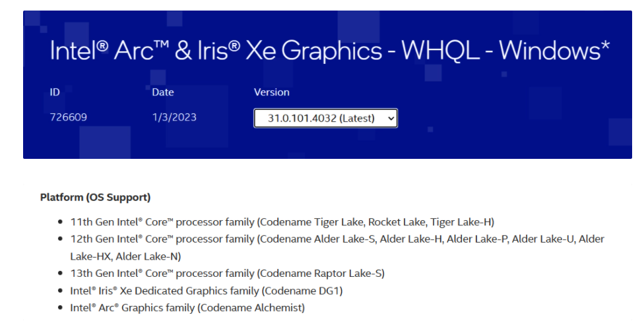Click the Iris Xe Dedicated Graphics DG1 entry
The width and height of the screenshot is (644, 321).
click(x=206, y=291)
